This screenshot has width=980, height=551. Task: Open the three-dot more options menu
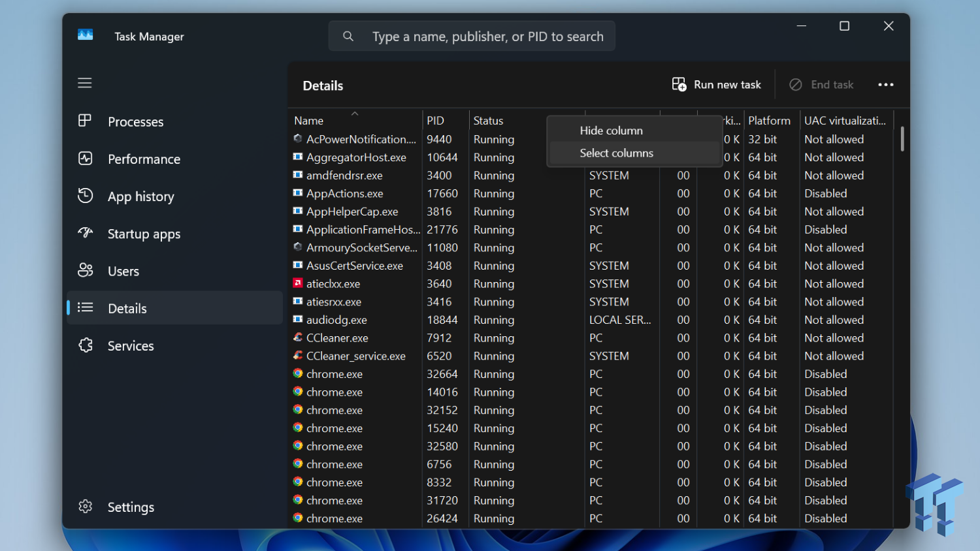coord(885,85)
